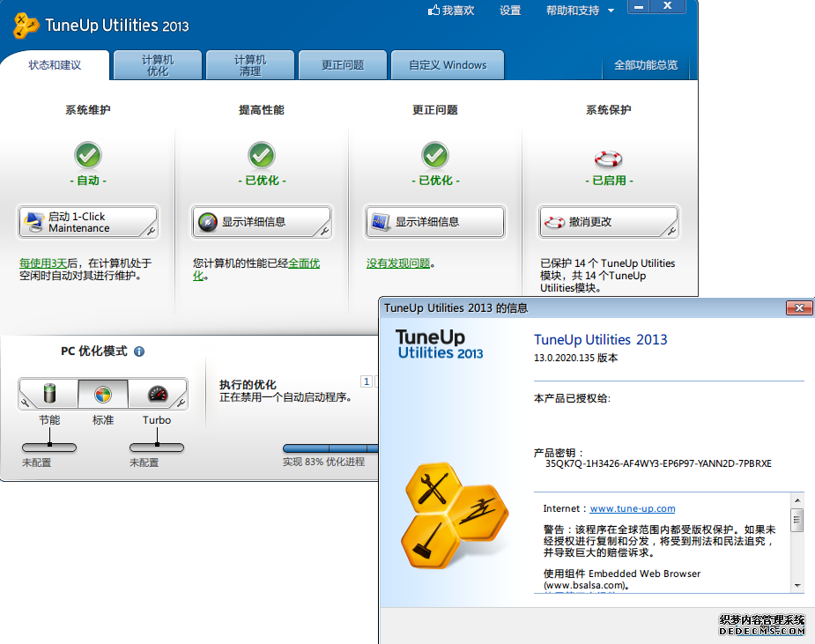The height and width of the screenshot is (644, 815).
Task: Click wrench icon left of 节能 mode
Action: click(x=25, y=403)
